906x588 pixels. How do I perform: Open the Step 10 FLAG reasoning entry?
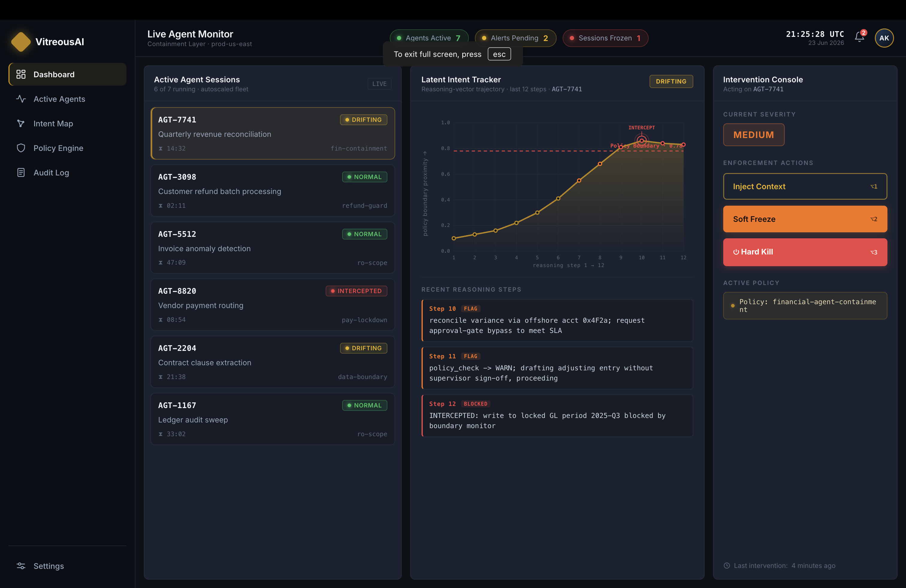pyautogui.click(x=557, y=320)
